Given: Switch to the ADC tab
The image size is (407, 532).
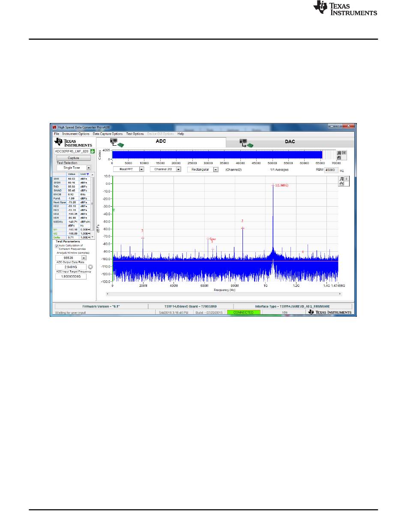Looking at the screenshot, I should click(161, 143).
